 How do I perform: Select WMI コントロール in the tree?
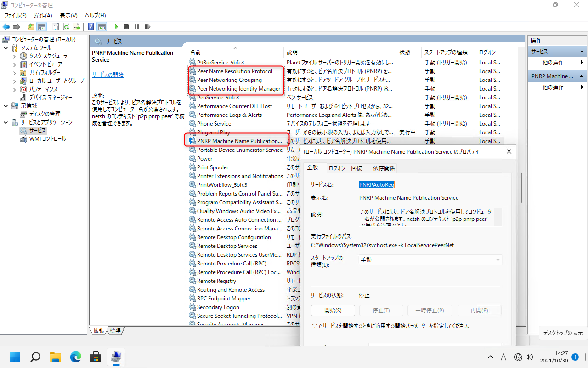[48, 138]
